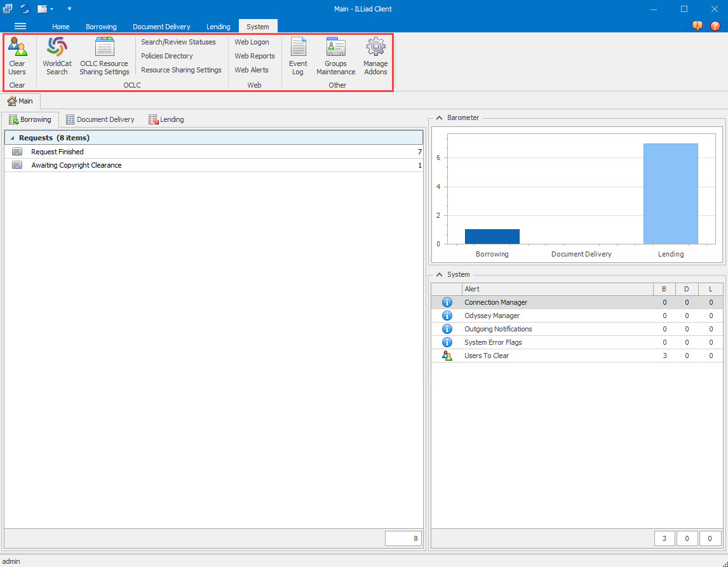
Task: Select the Request Finished queue
Action: coord(57,152)
